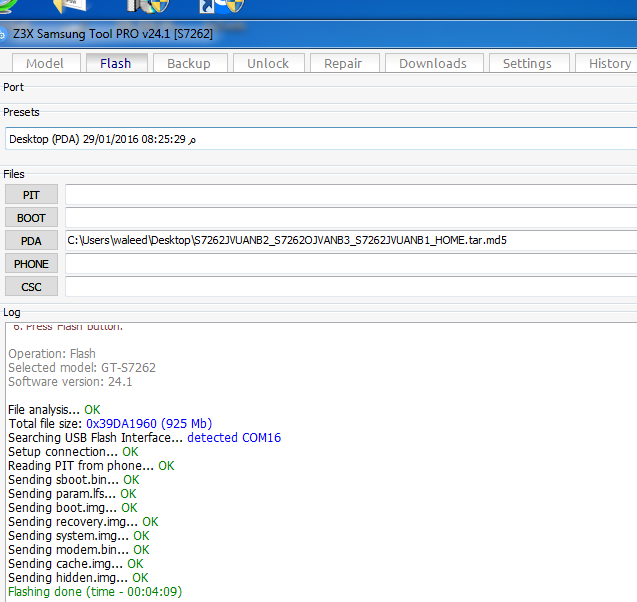Click 'Sending recovery.img... OK' log line

point(83,522)
